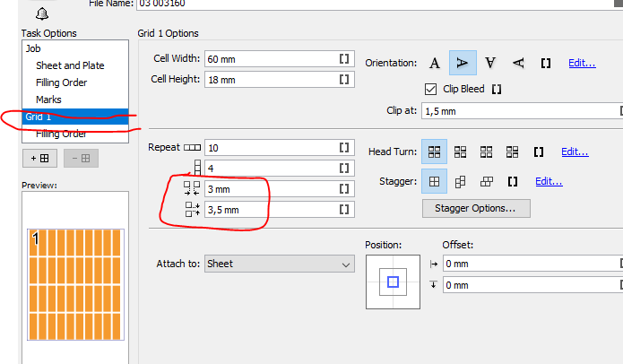Click variable brackets next to Clip Bleed
The height and width of the screenshot is (364, 623).
pos(497,89)
